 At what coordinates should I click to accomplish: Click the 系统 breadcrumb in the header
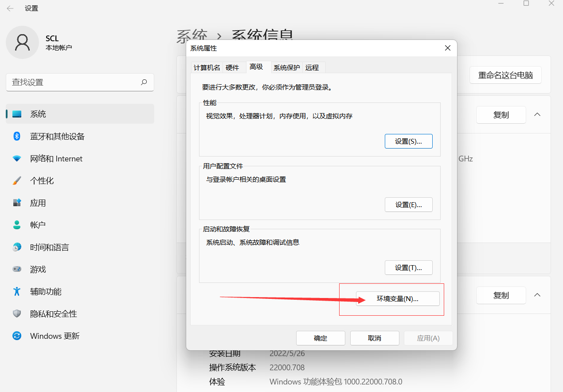(192, 35)
